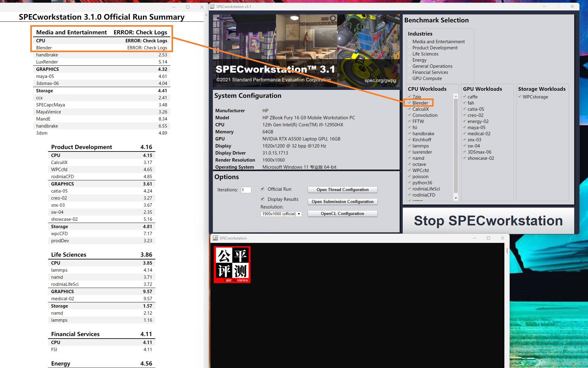Close the SPECworkstation v3.1 main window
Screen dimensions: 588x368
click(x=572, y=6)
